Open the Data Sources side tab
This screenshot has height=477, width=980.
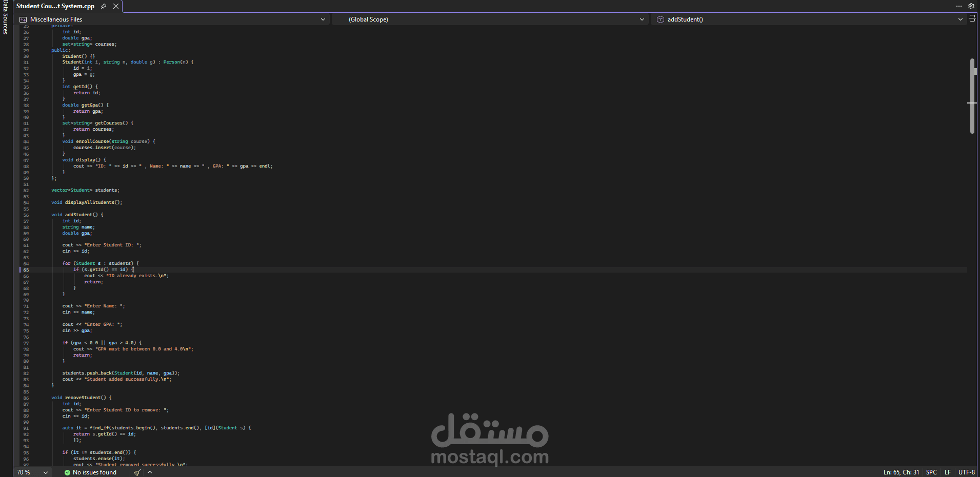[x=6, y=17]
